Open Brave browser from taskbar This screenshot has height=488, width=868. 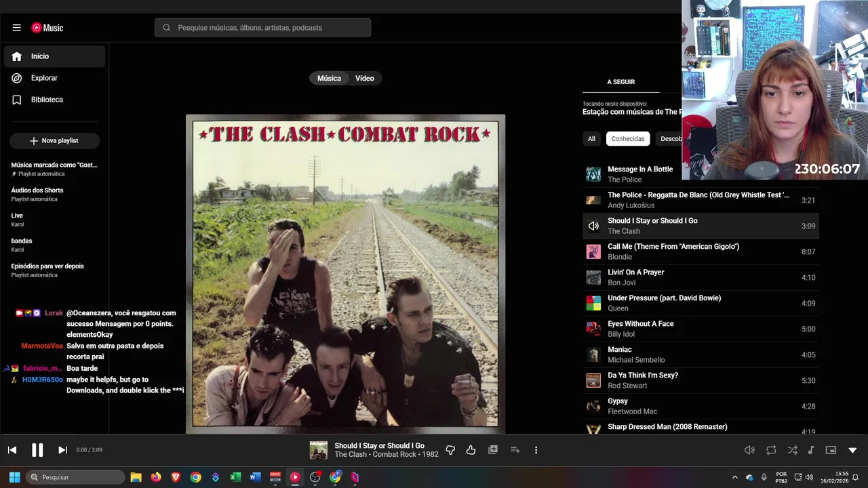[x=176, y=477]
